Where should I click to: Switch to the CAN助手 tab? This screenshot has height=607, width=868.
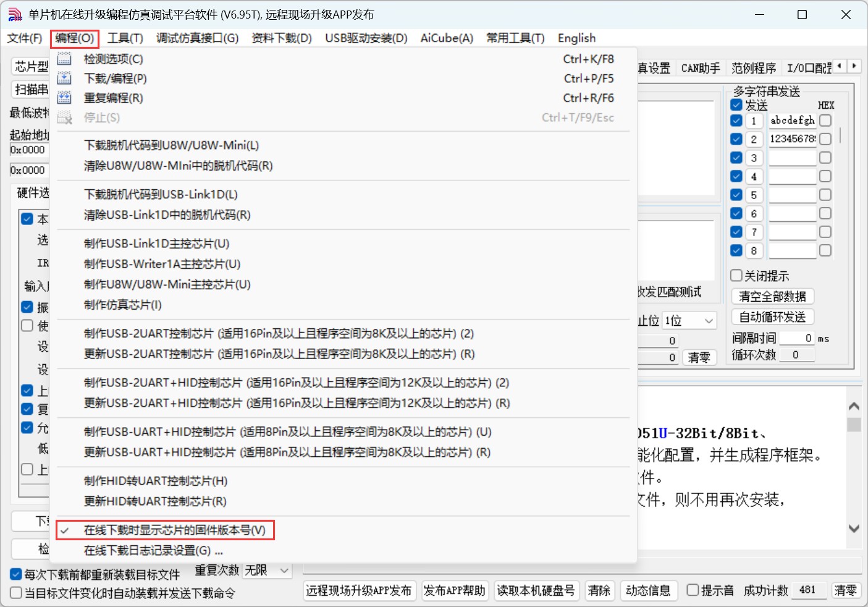[701, 68]
